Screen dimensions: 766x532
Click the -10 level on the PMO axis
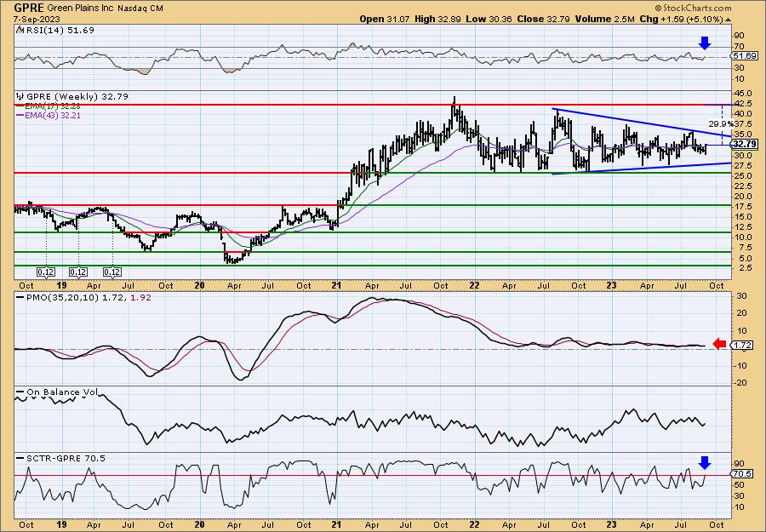tap(739, 366)
